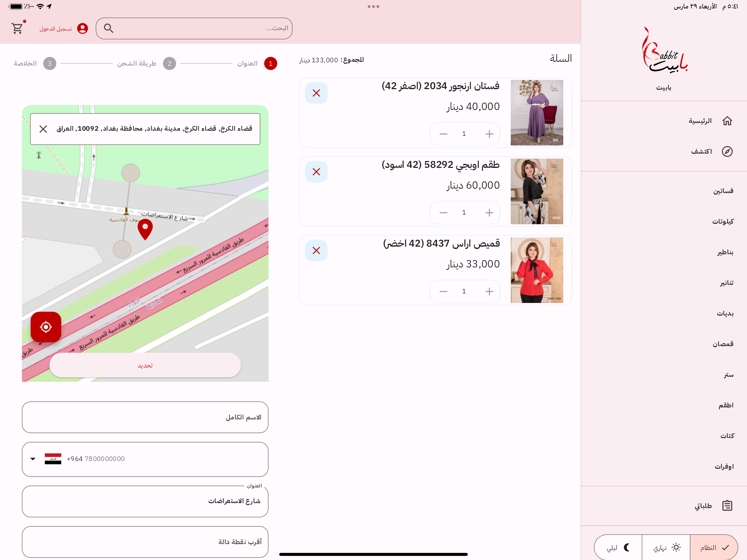Remove فستان ارنجور 2034 from cart

pos(316,93)
